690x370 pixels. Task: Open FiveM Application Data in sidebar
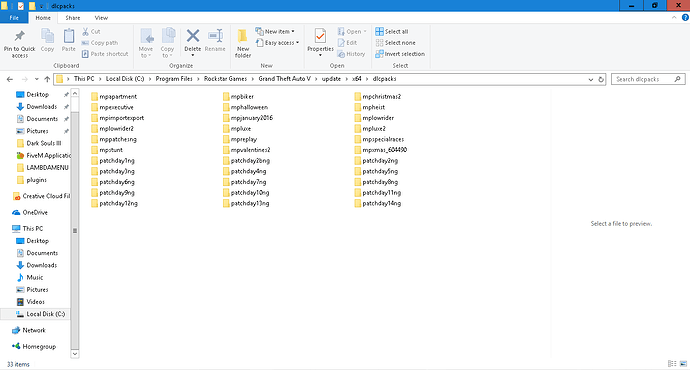point(43,155)
